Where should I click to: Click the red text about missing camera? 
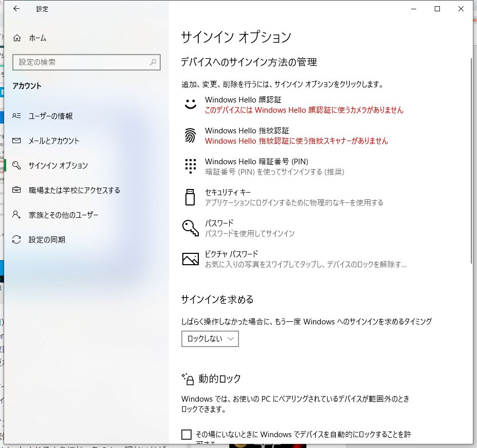point(304,110)
